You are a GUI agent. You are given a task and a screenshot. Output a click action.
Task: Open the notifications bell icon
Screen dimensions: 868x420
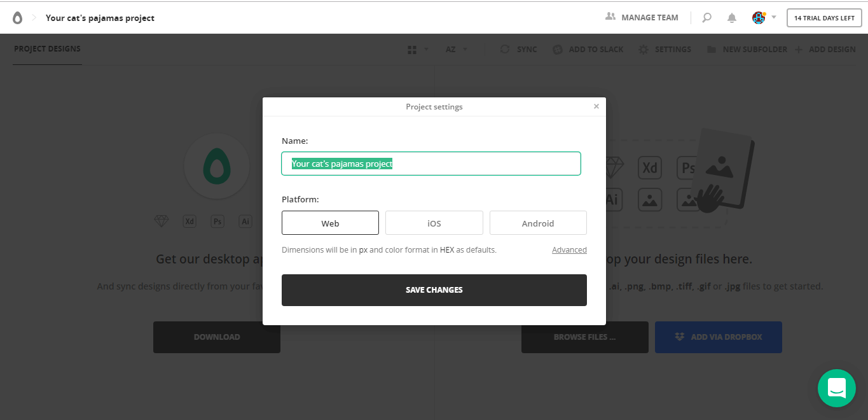[x=732, y=18]
